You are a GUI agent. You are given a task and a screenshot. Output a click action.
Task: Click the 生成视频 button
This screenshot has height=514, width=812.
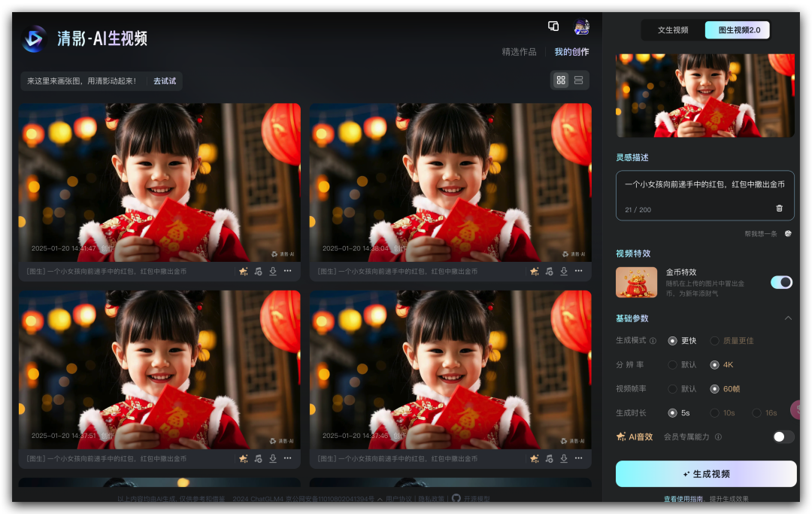tap(705, 474)
